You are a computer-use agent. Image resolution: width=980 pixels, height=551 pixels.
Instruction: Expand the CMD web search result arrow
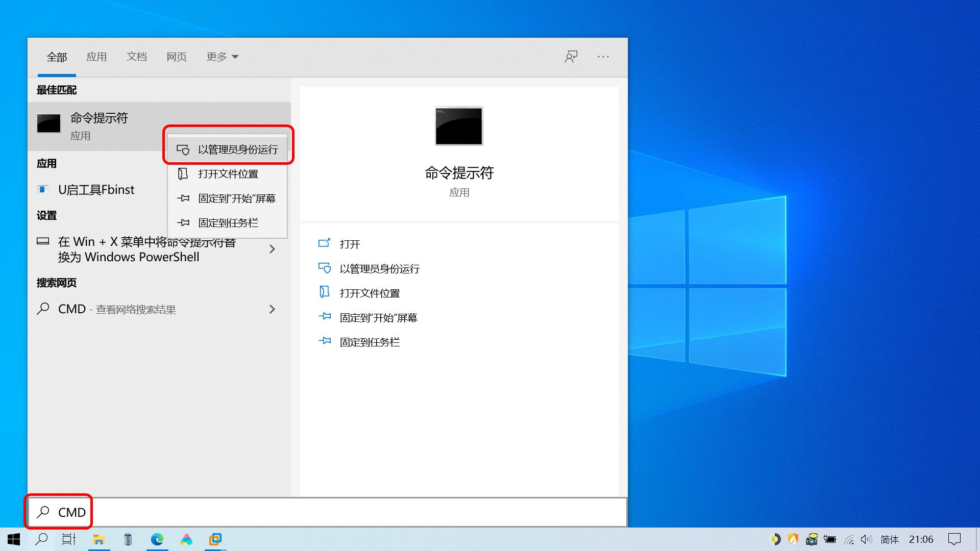(x=273, y=309)
